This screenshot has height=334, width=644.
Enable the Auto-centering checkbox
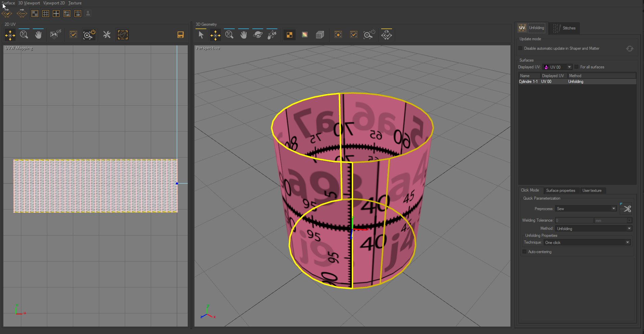(524, 251)
